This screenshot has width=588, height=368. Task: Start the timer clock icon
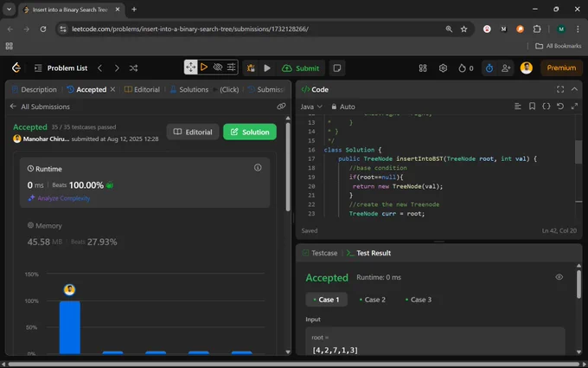tap(489, 68)
